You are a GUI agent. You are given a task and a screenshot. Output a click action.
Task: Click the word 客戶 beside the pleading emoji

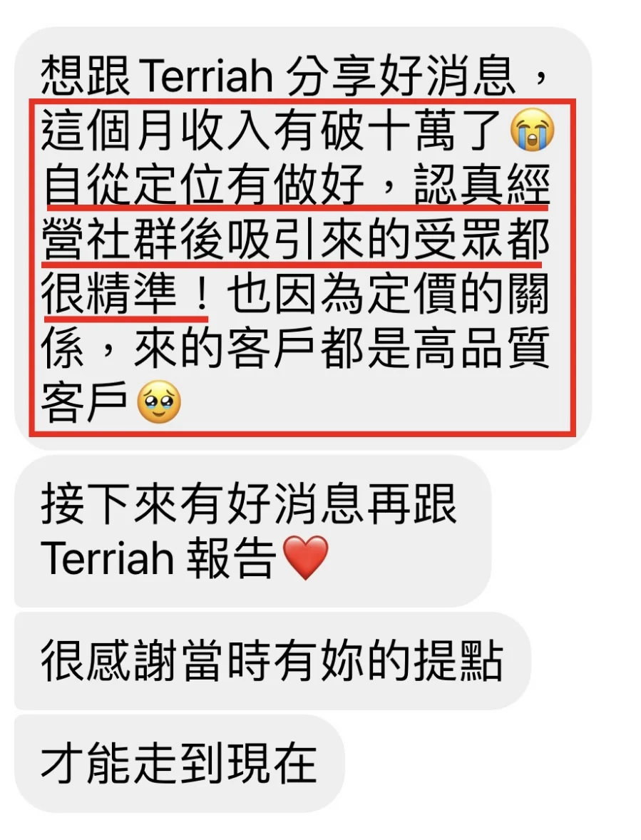[x=86, y=402]
